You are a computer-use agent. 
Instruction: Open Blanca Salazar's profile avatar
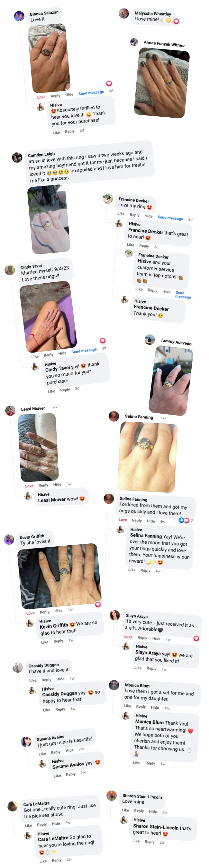pos(19,16)
